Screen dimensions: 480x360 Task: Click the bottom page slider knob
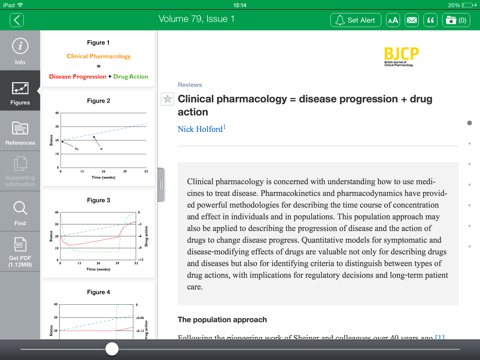[x=112, y=349]
